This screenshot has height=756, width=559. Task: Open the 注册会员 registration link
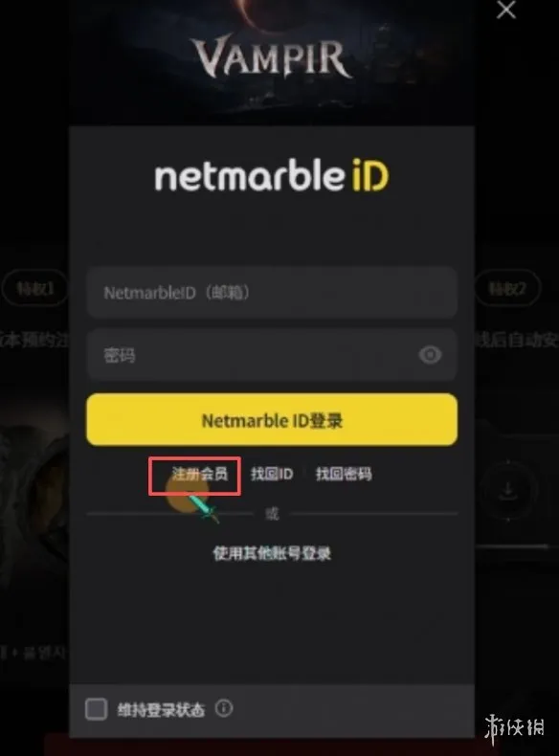(199, 474)
